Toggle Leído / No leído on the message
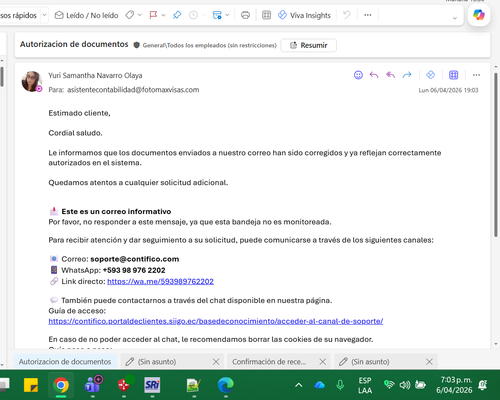 coord(86,15)
